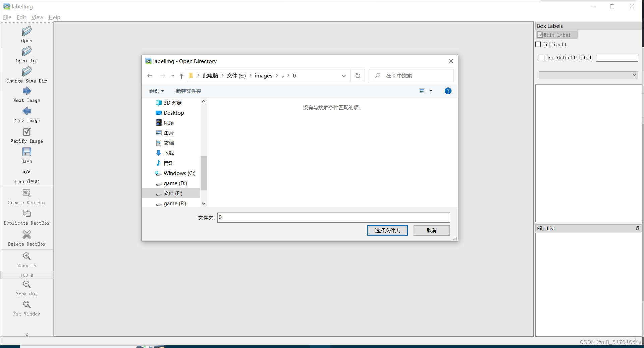
Task: Open the File menu
Action: coord(7,17)
